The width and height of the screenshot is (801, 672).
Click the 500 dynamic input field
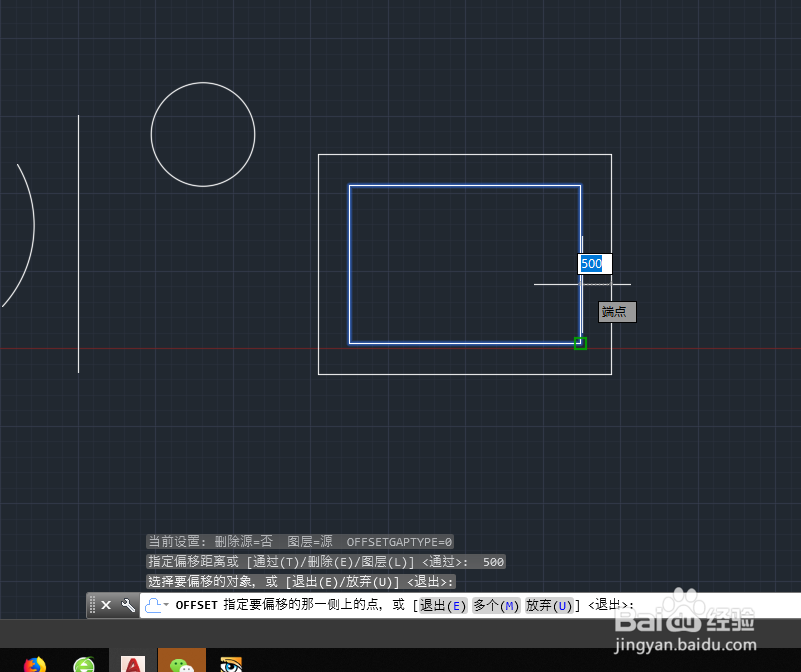coord(595,264)
